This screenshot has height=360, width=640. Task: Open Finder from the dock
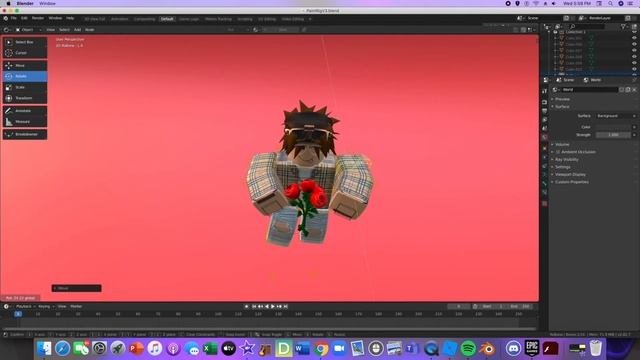tap(44, 349)
